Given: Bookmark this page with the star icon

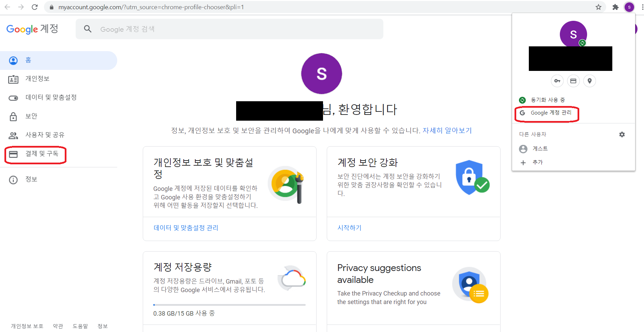Looking at the screenshot, I should click(x=598, y=7).
